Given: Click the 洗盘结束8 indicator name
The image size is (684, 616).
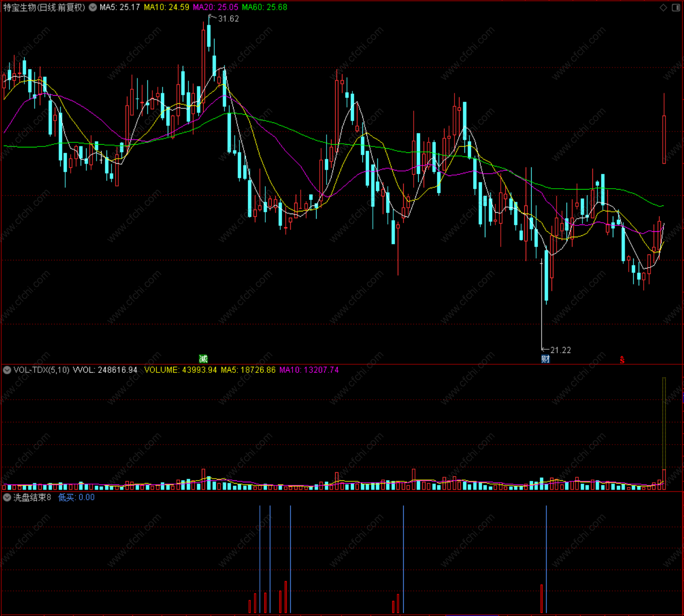Looking at the screenshot, I should [32, 498].
